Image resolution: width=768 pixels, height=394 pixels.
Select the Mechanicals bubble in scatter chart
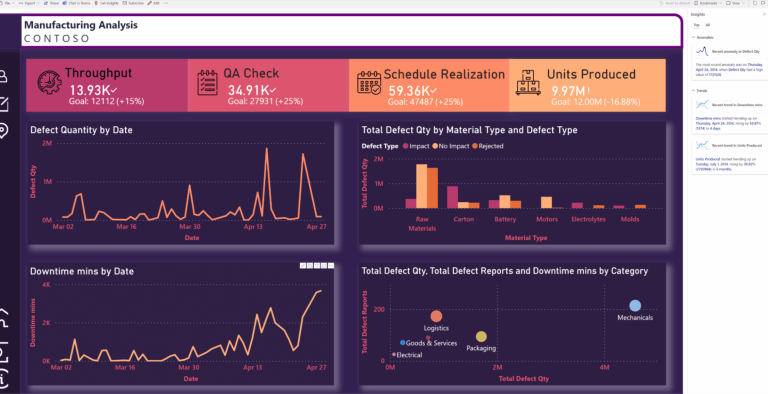pos(635,306)
